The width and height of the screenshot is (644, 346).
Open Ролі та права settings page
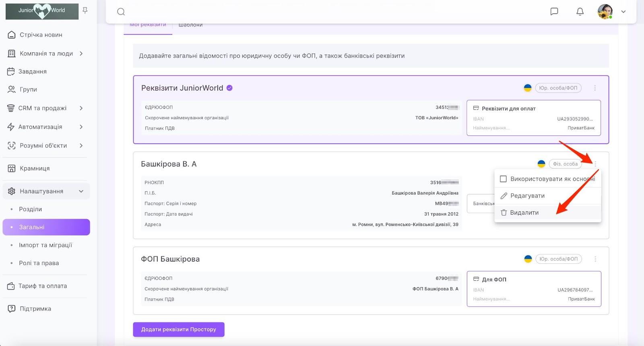(x=39, y=263)
